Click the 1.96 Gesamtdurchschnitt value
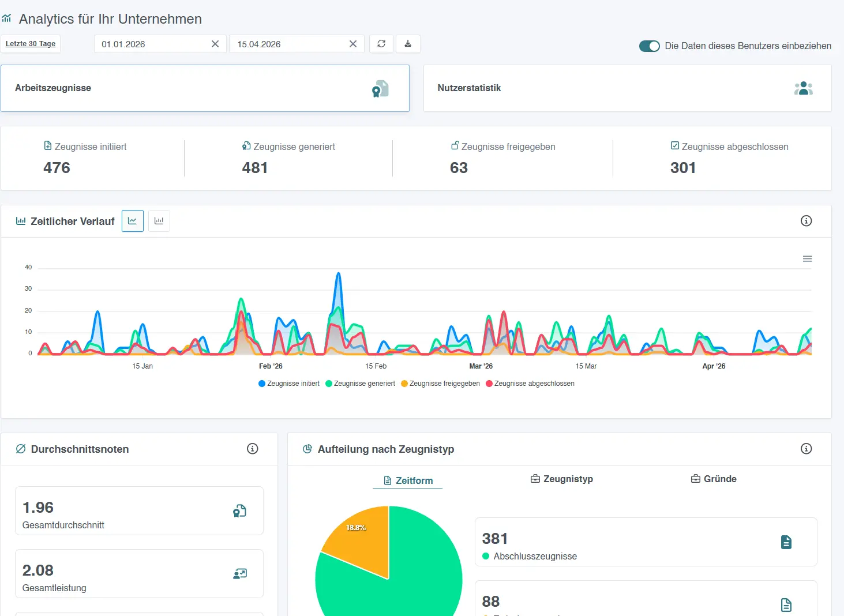 pos(38,508)
